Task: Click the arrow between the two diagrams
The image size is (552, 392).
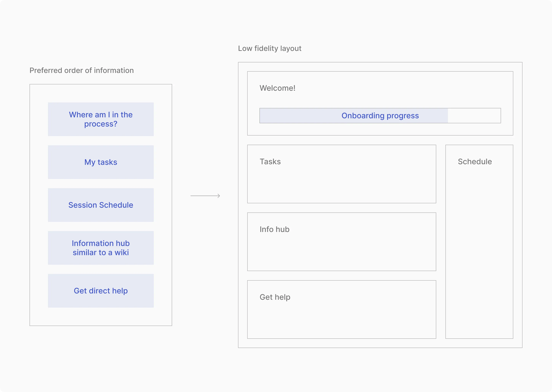Action: pos(205,196)
